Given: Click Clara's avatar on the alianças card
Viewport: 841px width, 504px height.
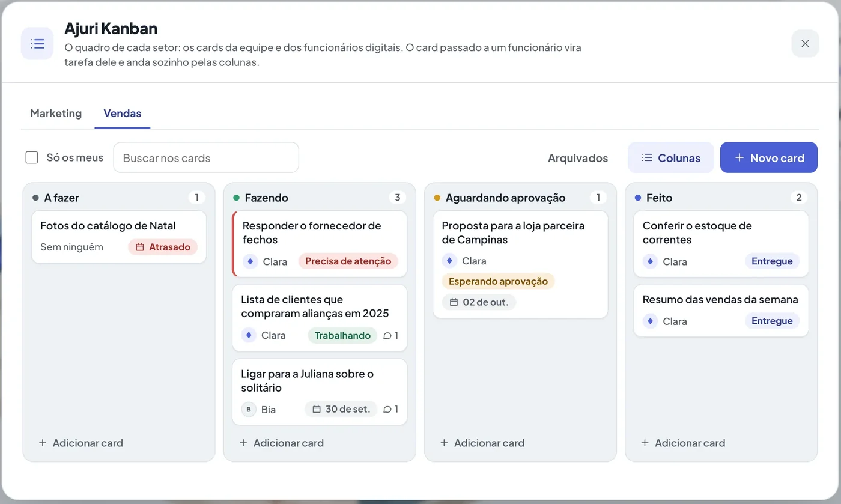Looking at the screenshot, I should (249, 335).
